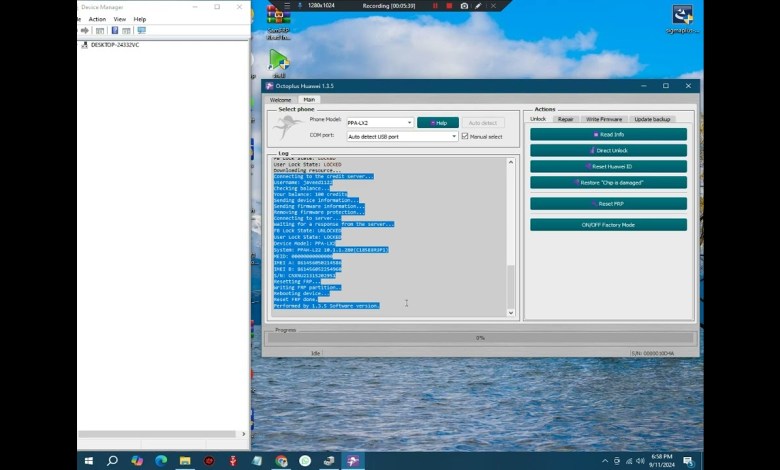
Task: Open Microsoft Edge from the taskbar
Action: [161, 461]
